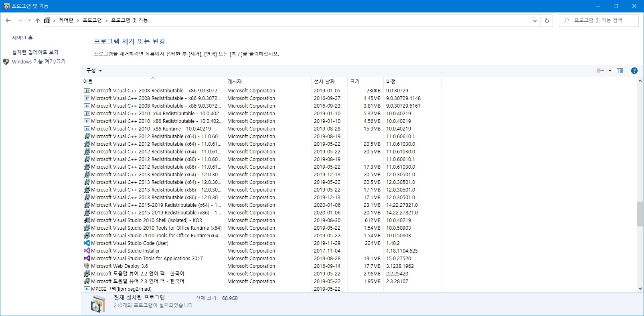
Task: Select Visual C++ 2008 x86 version 9.0.30729.4148
Action: click(261, 98)
